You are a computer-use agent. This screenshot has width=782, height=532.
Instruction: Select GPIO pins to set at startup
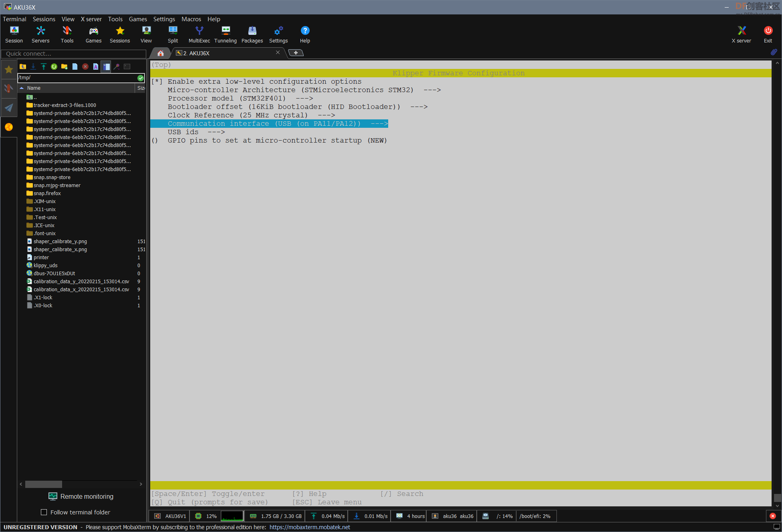coord(269,141)
